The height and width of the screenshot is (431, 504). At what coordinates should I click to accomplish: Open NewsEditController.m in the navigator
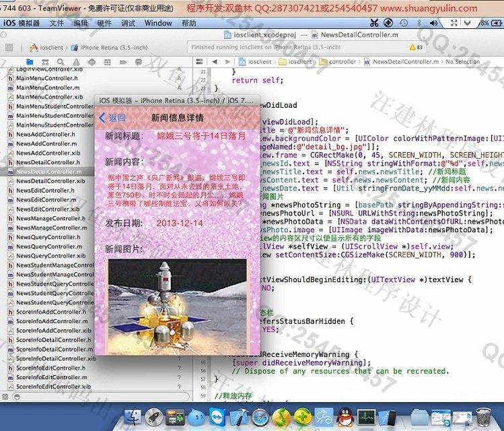47,200
